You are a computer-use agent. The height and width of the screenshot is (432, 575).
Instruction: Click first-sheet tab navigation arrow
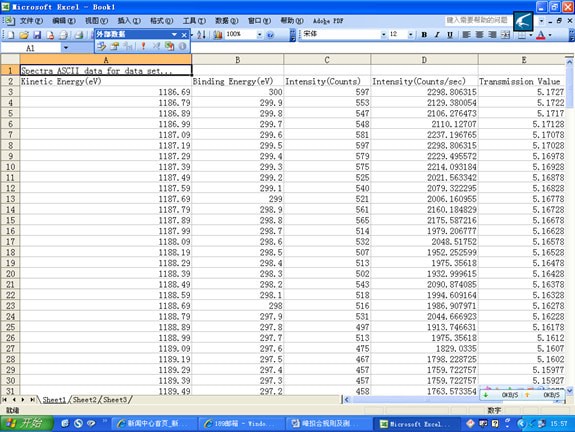pyautogui.click(x=5, y=399)
